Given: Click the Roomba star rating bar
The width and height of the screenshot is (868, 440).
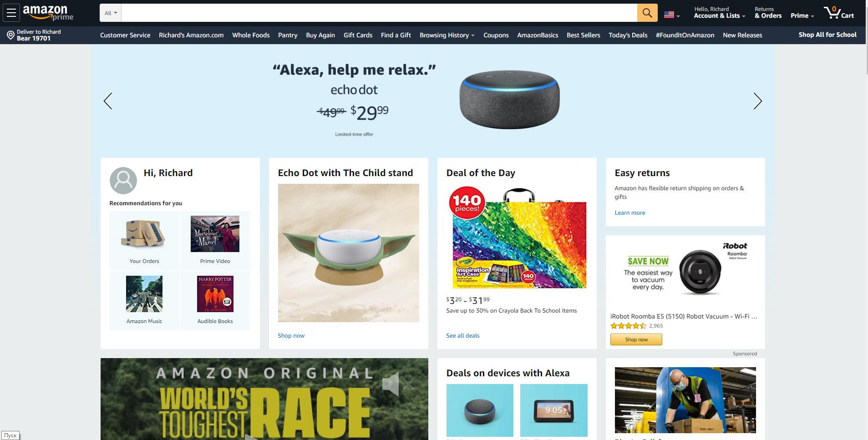Looking at the screenshot, I should point(628,326).
